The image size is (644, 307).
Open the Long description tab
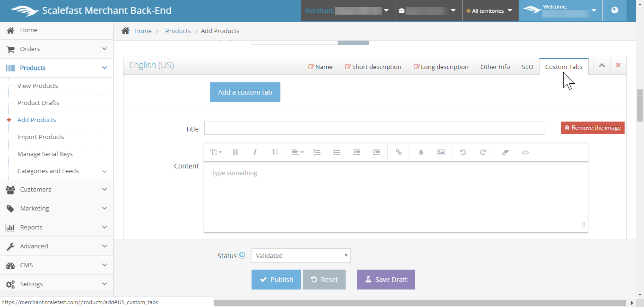[441, 67]
